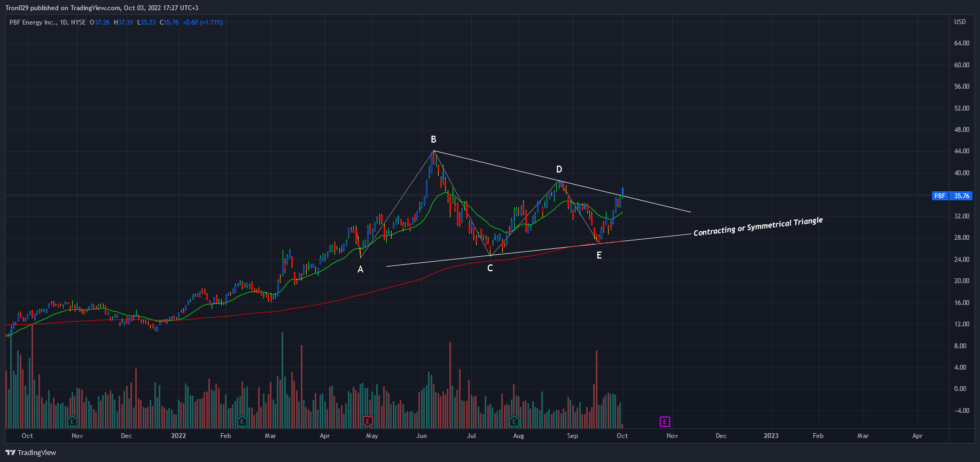Click the open value O37.26
Screen dimensions: 980x462
pyautogui.click(x=99, y=22)
